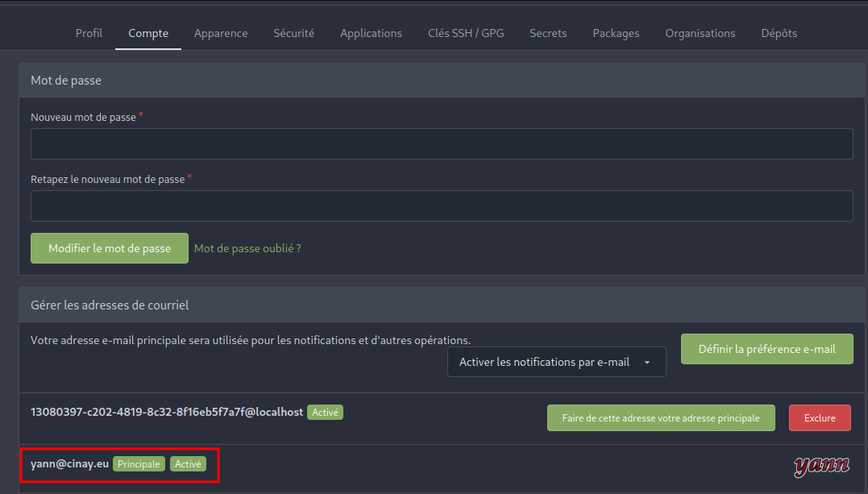The height and width of the screenshot is (494, 868).
Task: Click the Principale badge beside yann@cinay.eu
Action: pyautogui.click(x=139, y=464)
